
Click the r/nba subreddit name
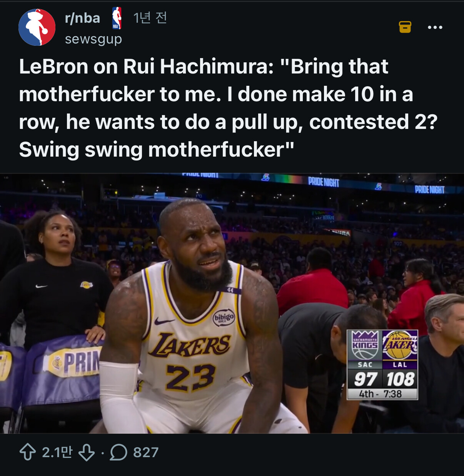tap(82, 18)
